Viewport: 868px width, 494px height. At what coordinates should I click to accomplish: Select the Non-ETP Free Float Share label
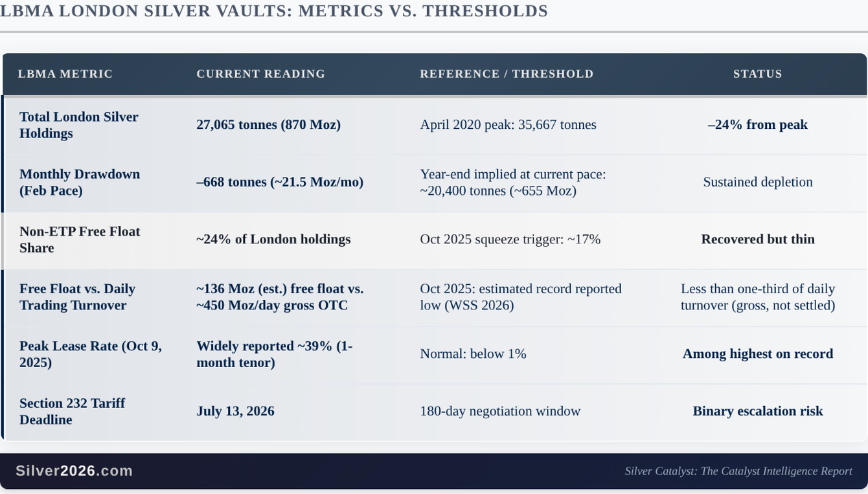pos(79,240)
